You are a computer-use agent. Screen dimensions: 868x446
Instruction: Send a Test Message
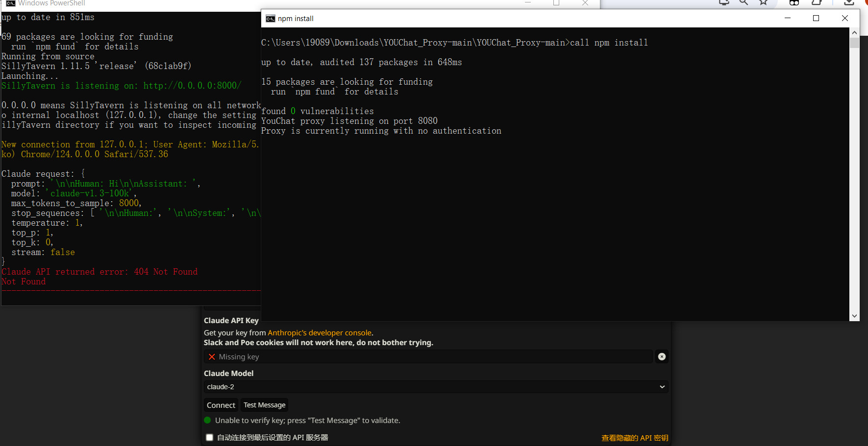click(264, 405)
